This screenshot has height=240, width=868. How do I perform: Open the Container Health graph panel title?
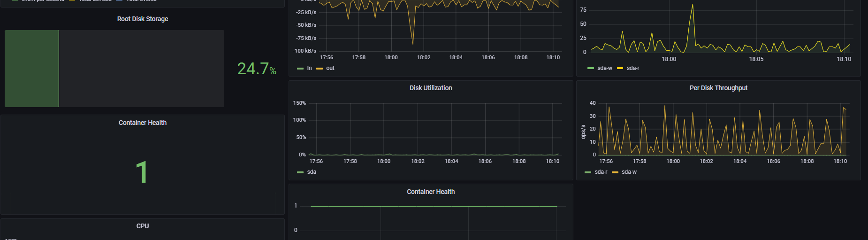[431, 192]
